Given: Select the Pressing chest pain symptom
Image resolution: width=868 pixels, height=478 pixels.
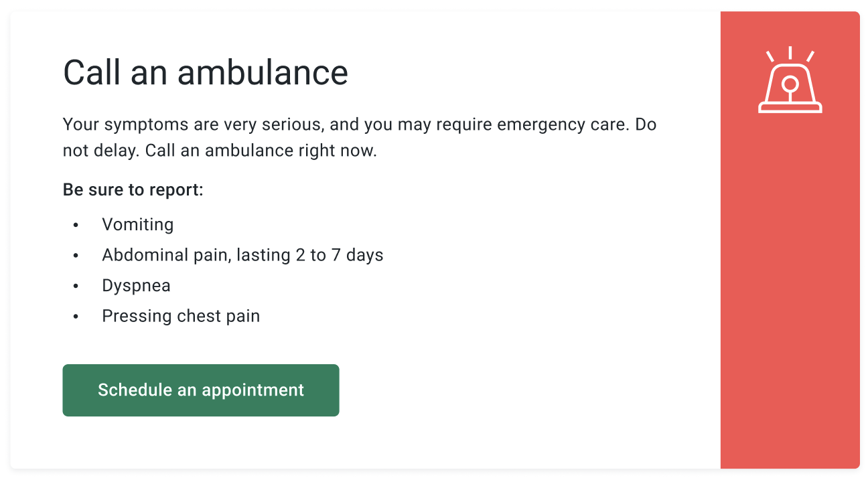Looking at the screenshot, I should [181, 316].
